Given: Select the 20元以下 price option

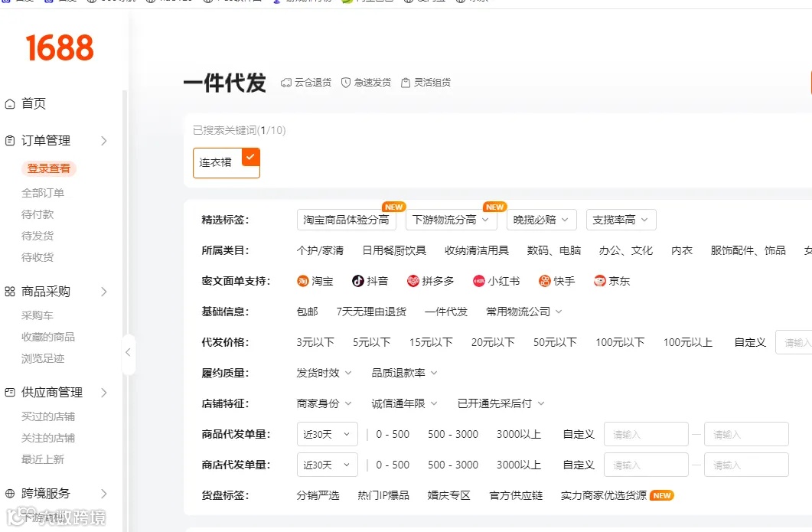Looking at the screenshot, I should [x=493, y=342].
